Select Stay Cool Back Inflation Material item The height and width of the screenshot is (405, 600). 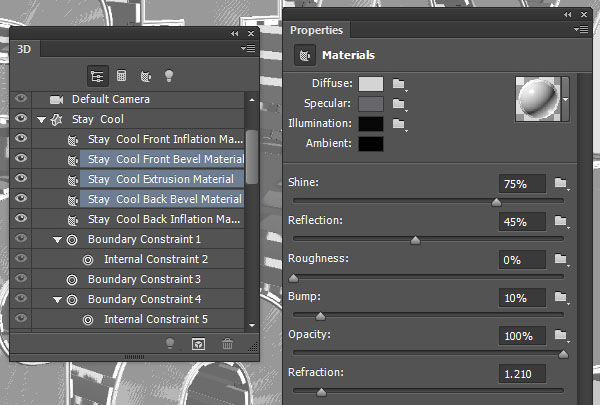pos(165,219)
